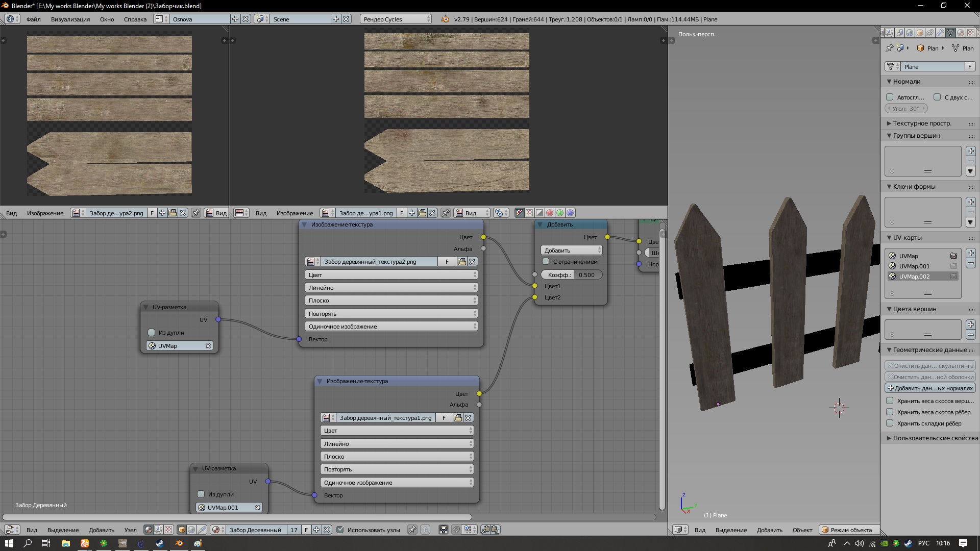
Task: Drag the Коэфф. 0.500 slider in Добавить node
Action: [571, 274]
